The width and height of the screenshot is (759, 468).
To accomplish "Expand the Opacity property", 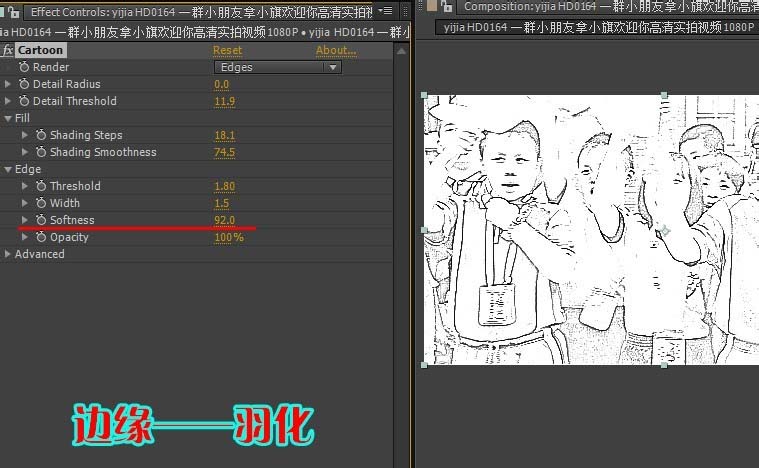I will (x=25, y=237).
